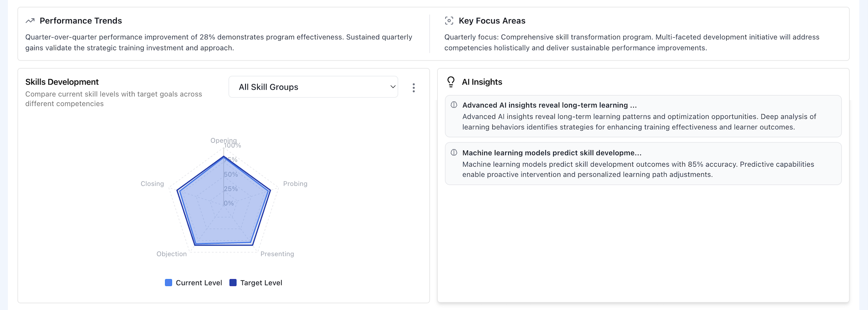Click the Key Focus Areas target icon
Viewport: 868px width, 310px height.
click(x=449, y=21)
